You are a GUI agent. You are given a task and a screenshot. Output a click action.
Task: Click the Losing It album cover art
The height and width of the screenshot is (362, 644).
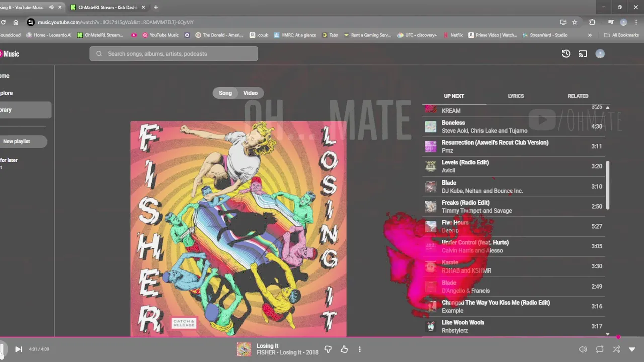[238, 229]
